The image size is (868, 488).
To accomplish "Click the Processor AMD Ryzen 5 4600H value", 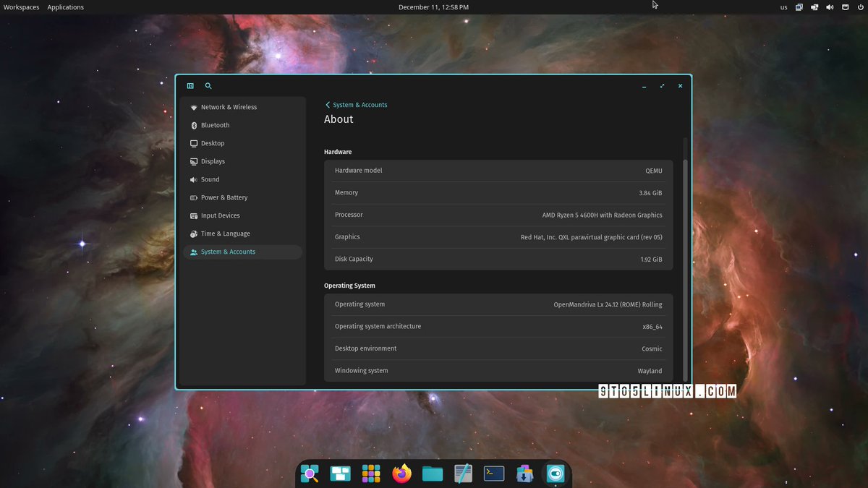I will pyautogui.click(x=602, y=215).
